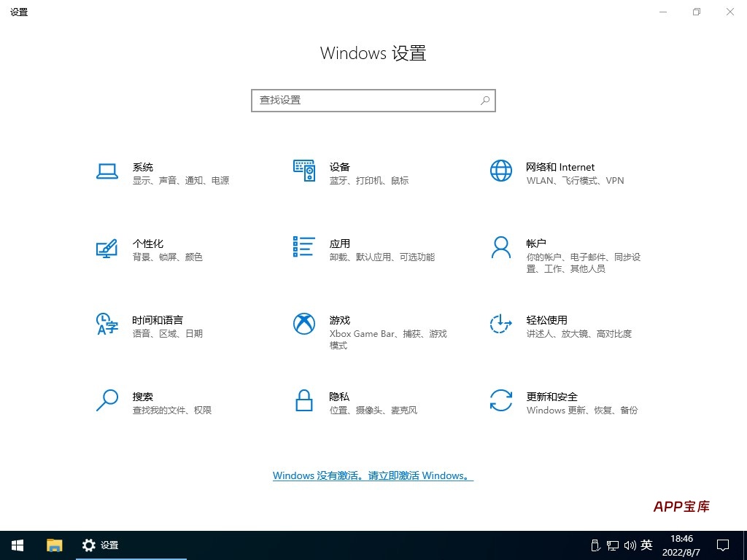Click the magnifier in the 查找设置 box
Screen dimensions: 747x560
(485, 101)
